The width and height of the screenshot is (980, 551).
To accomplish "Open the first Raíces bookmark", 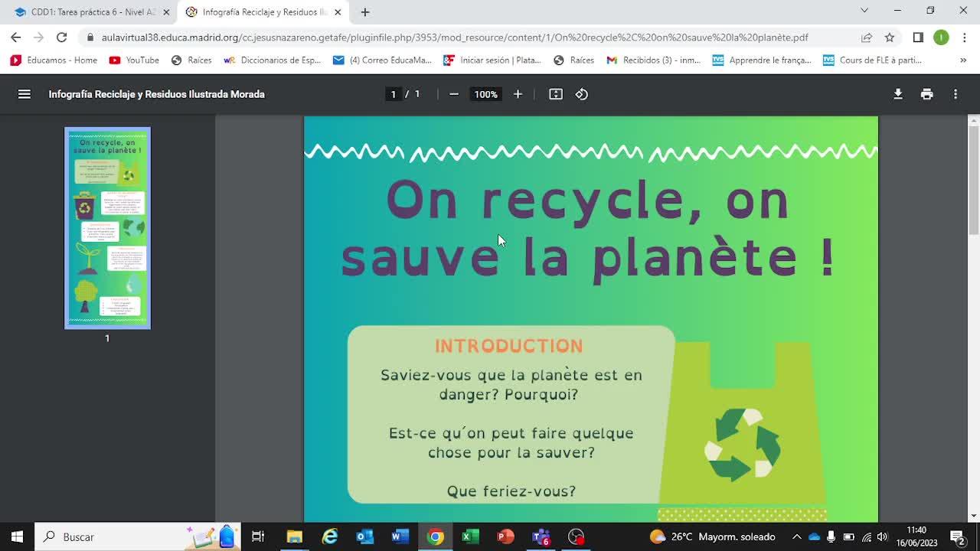I will 191,60.
